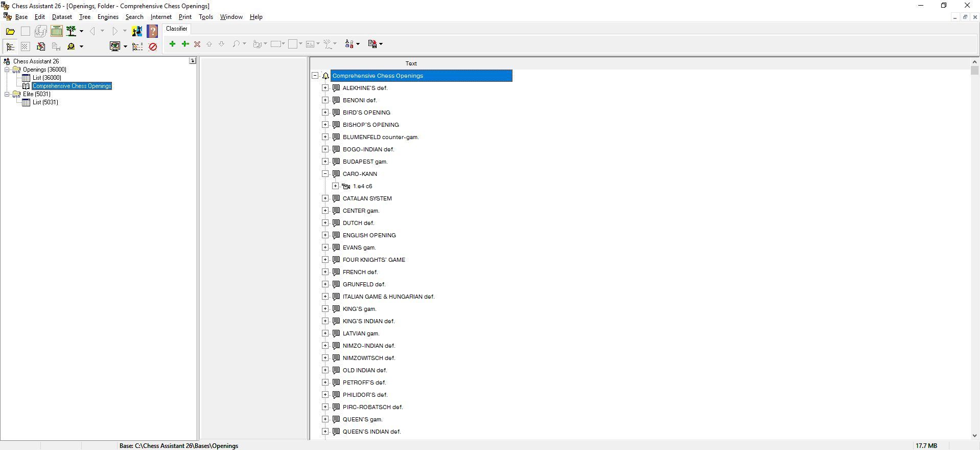
Task: Expand the ALEKHINE'S def. node
Action: coord(325,88)
